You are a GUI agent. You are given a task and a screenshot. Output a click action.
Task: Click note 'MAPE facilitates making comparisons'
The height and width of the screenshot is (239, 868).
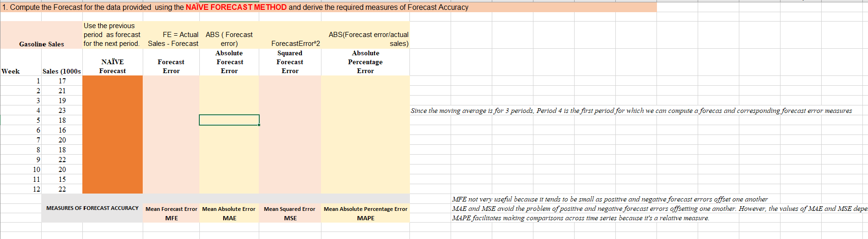(x=581, y=218)
